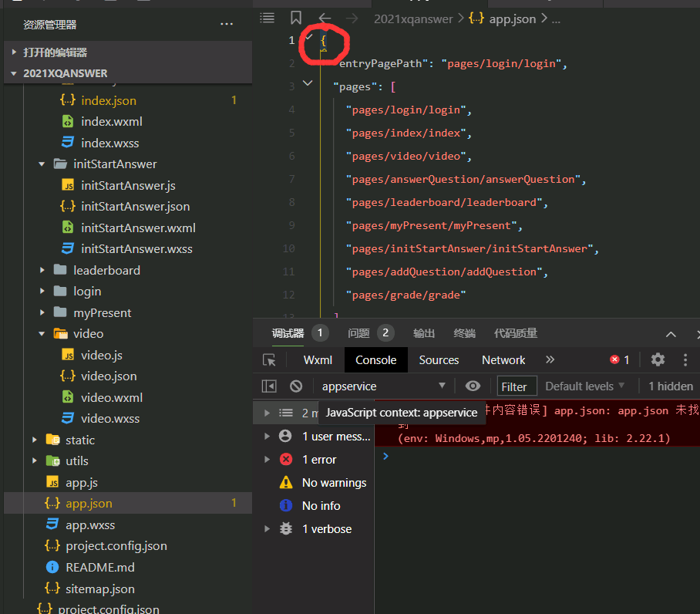The width and height of the screenshot is (700, 614).
Task: Expand the myPresent folder
Action: click(x=42, y=312)
